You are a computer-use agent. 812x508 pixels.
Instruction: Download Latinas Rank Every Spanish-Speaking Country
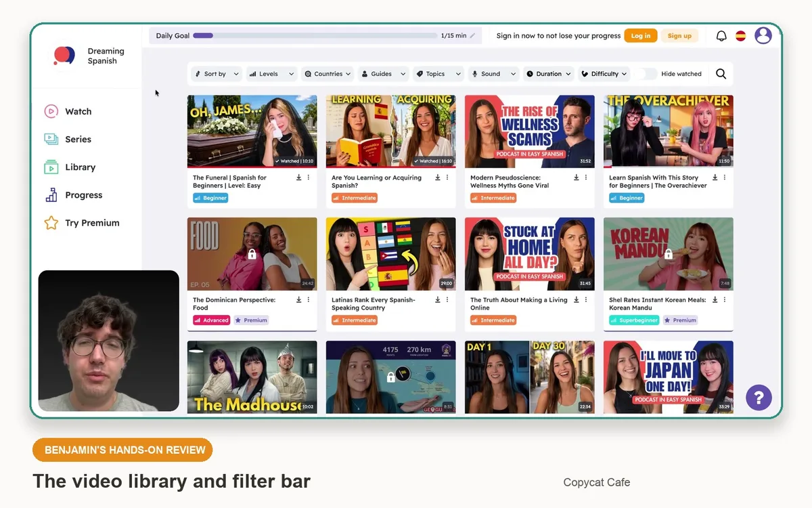(438, 299)
